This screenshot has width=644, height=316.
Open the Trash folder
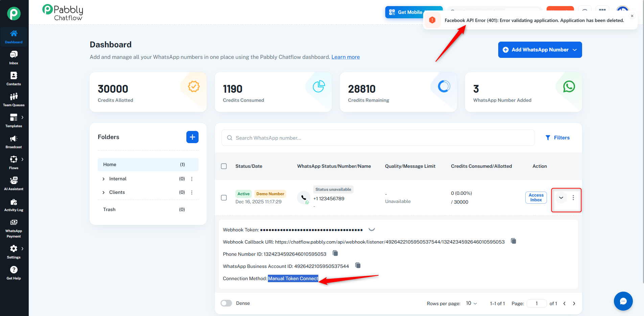[148, 209]
